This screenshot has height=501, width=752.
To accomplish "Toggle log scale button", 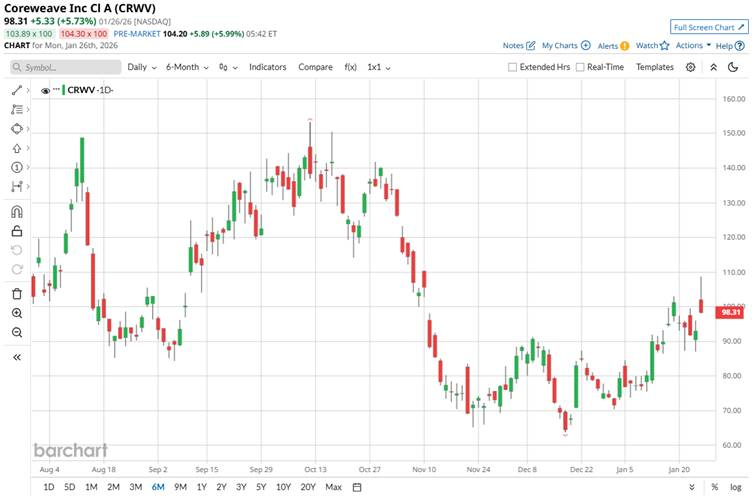I will [x=736, y=487].
